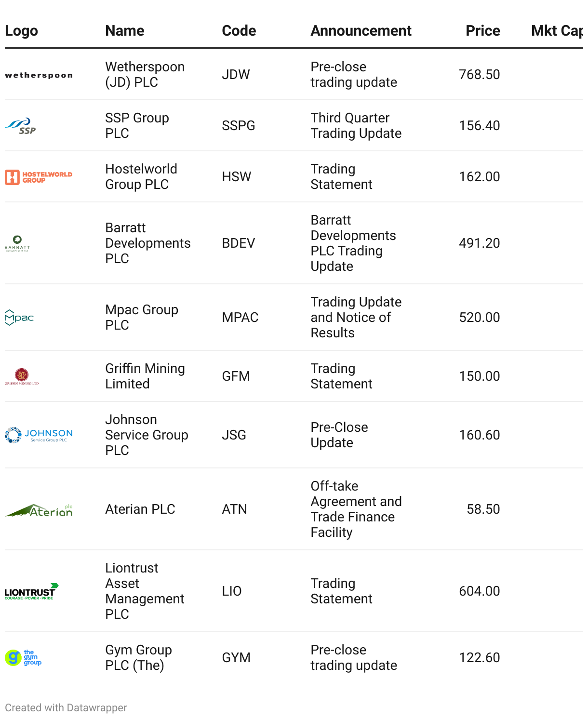The width and height of the screenshot is (588, 719).
Task: Click the Name column header
Action: [125, 31]
